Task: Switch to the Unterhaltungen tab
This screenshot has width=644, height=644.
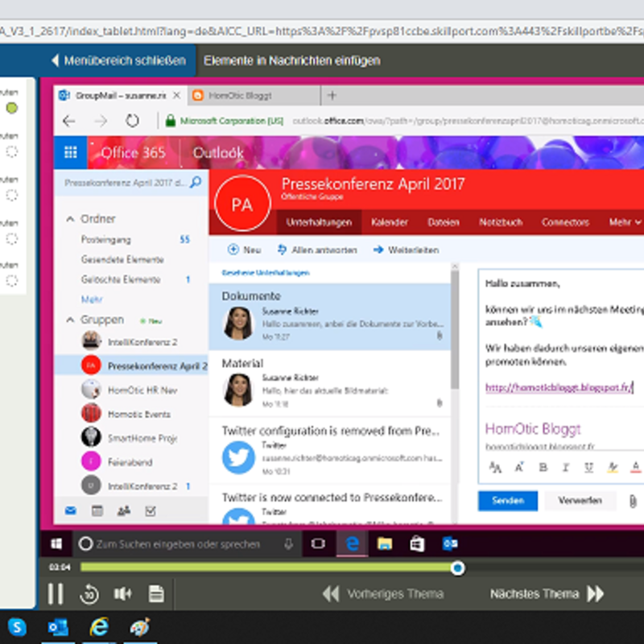Action: pyautogui.click(x=319, y=222)
